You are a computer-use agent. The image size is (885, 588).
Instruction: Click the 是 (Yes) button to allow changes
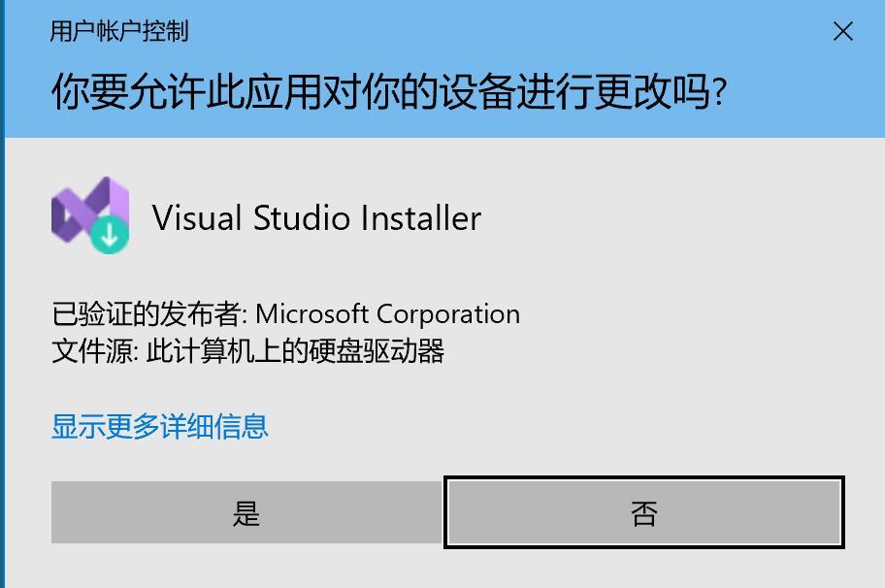click(246, 512)
